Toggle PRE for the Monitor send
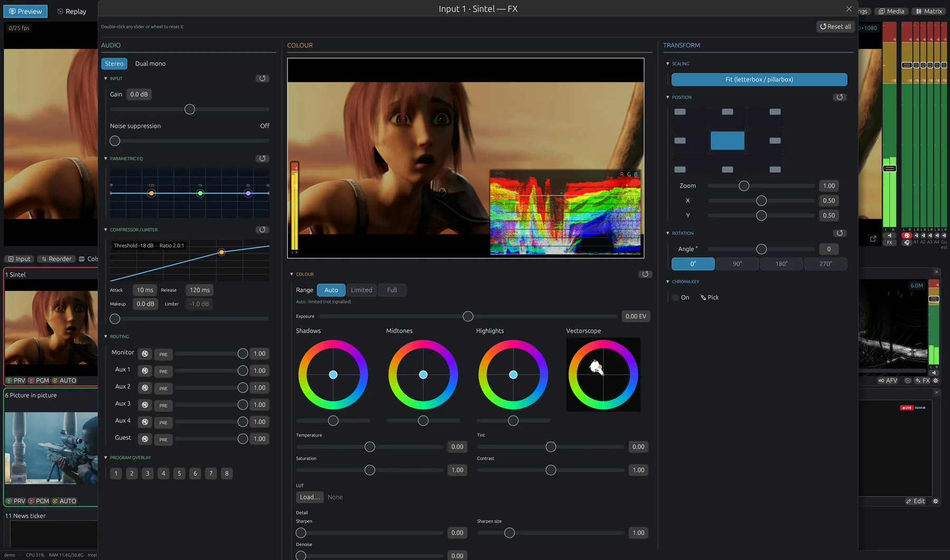 (x=164, y=354)
